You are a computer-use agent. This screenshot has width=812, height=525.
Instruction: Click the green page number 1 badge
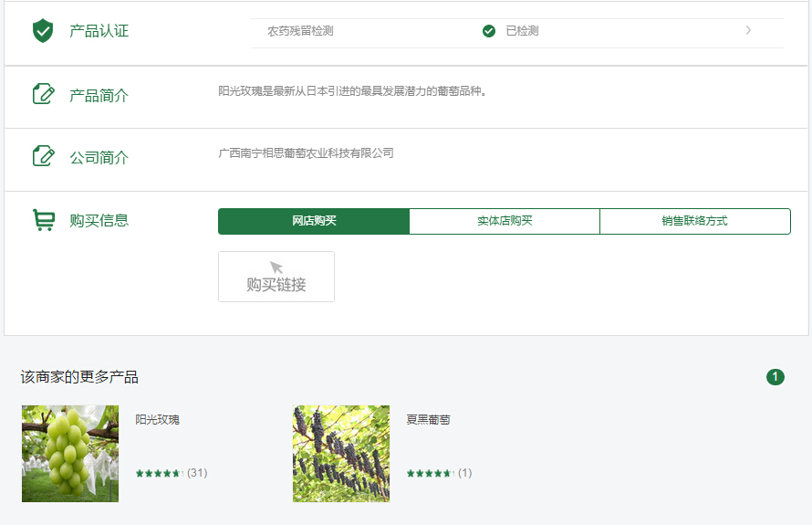(x=776, y=377)
